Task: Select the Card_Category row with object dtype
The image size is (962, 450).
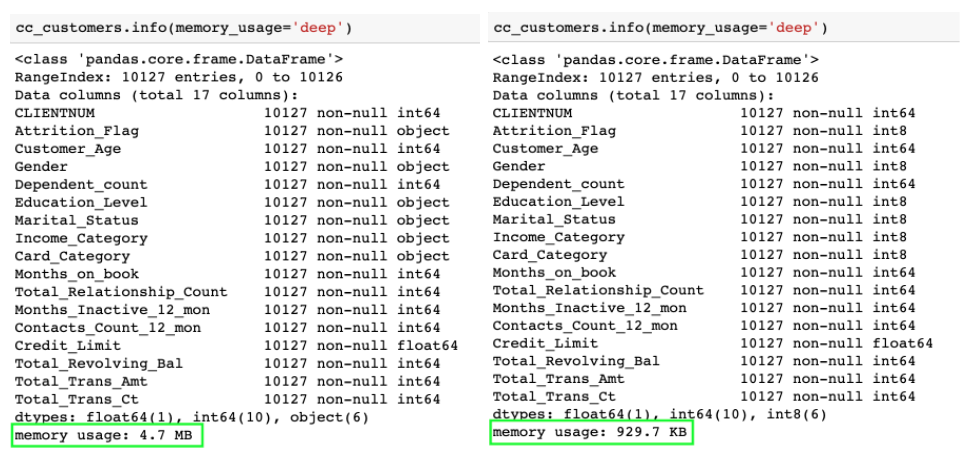Action: (230, 257)
